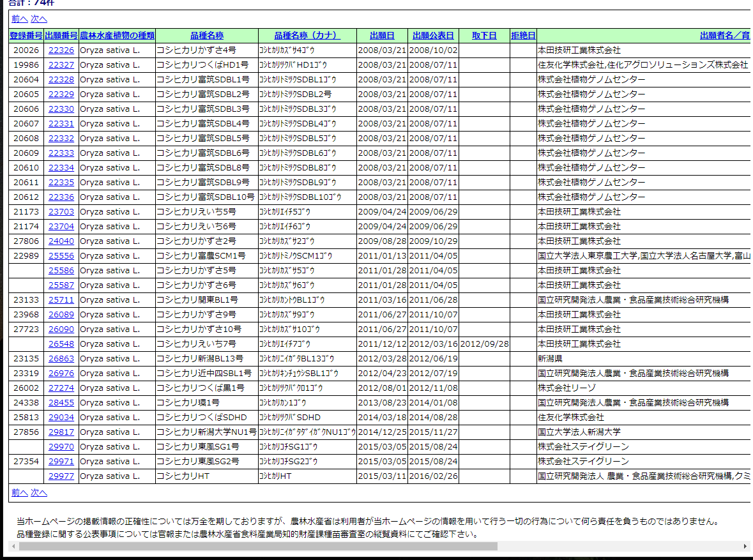Open application number 25586
Image resolution: width=753 pixels, height=560 pixels.
click(x=61, y=270)
